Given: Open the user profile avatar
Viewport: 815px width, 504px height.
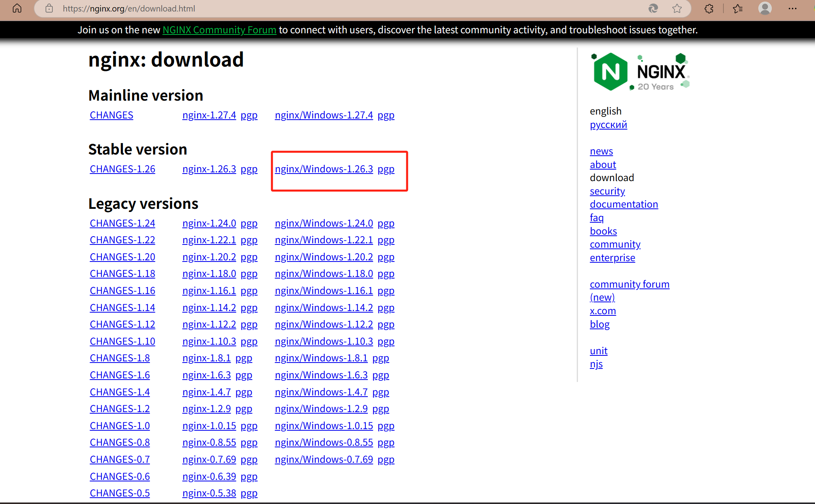Looking at the screenshot, I should pos(765,8).
